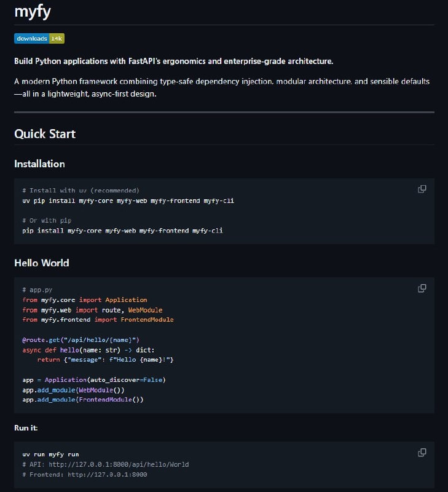The image size is (448, 492).
Task: Click the 'app = Application(auto_discover=False)' line
Action: pos(94,379)
